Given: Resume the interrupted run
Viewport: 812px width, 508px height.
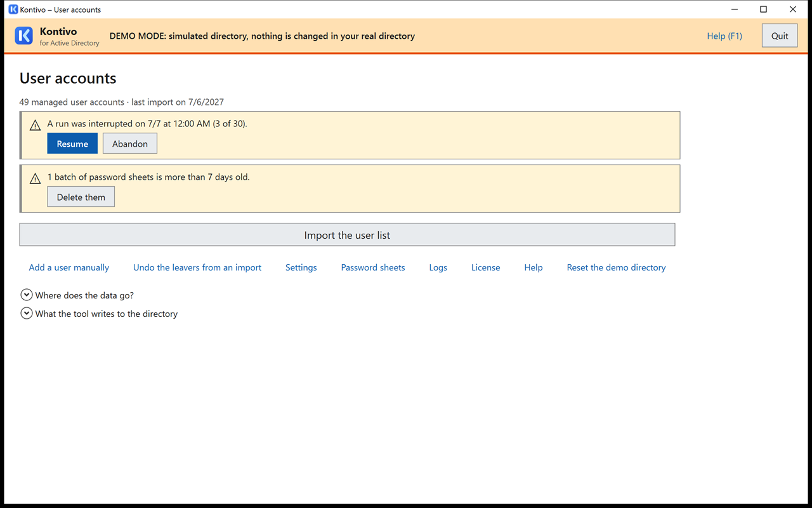Looking at the screenshot, I should point(72,144).
